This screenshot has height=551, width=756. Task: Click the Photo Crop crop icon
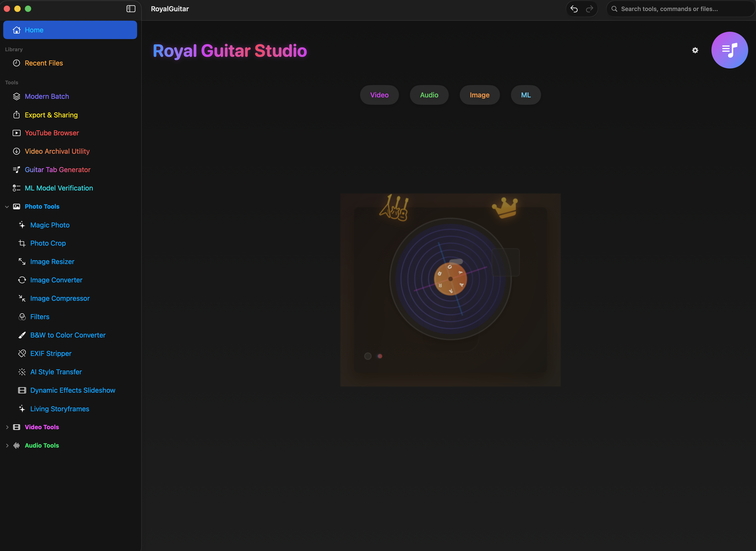tap(22, 243)
